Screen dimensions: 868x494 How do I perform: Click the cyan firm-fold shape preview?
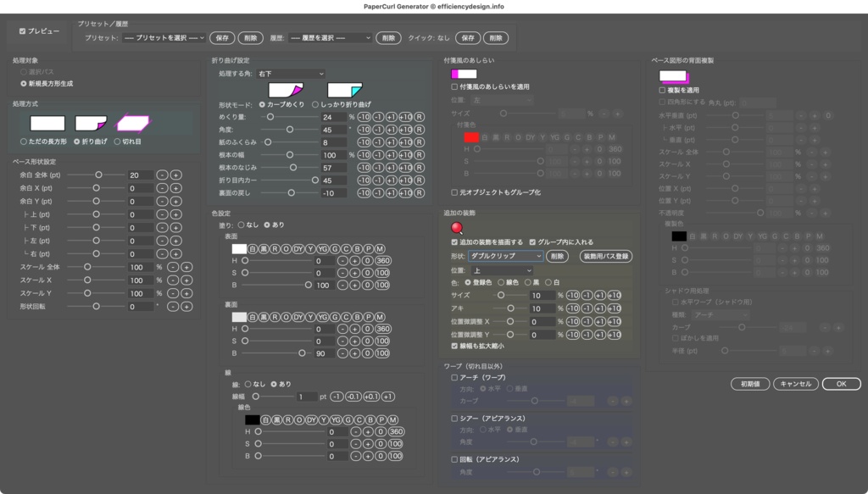coord(344,90)
